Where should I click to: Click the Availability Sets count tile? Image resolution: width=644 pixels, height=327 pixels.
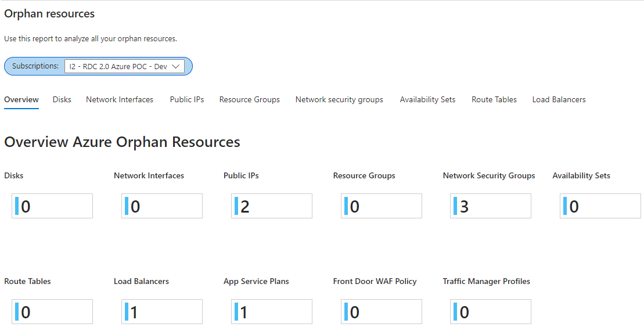600,206
